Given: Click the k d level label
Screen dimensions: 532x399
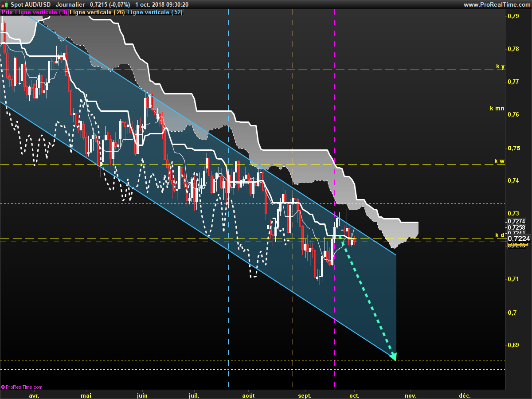Looking at the screenshot, I should (500, 235).
